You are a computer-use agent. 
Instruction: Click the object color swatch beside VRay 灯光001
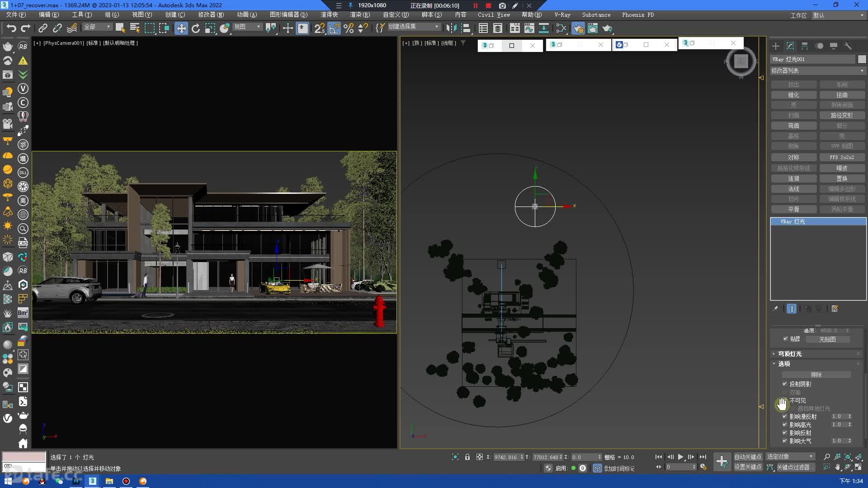862,59
